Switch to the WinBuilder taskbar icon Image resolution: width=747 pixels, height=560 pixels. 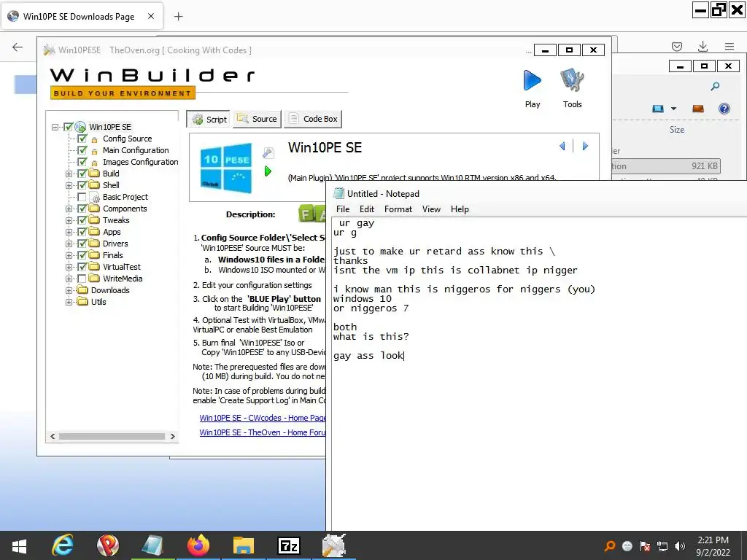[x=333, y=545]
